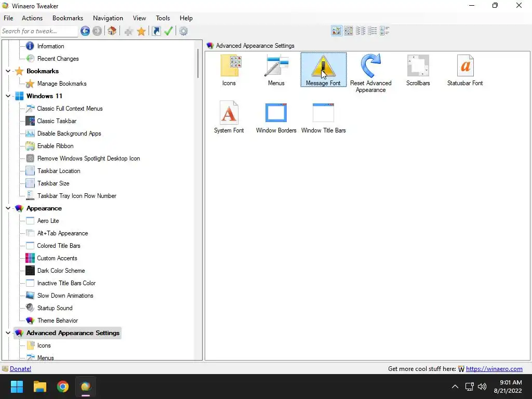
Task: Select the Message Font tweak icon
Action: 323,70
